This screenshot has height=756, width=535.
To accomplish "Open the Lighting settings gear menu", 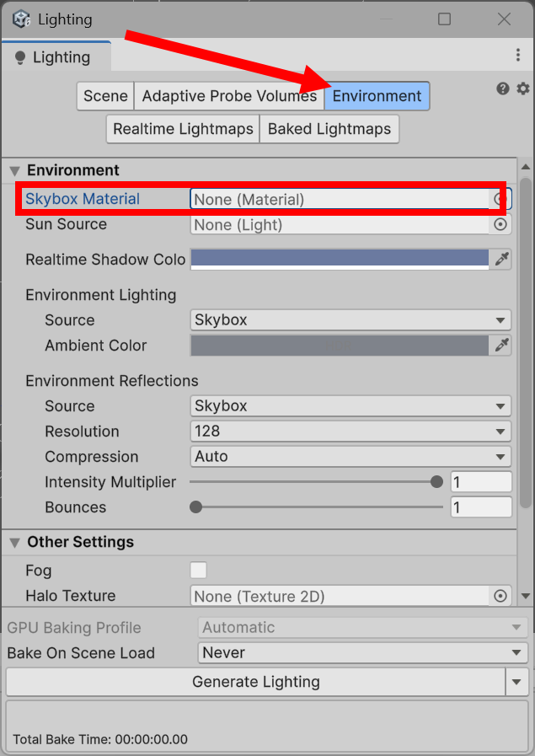I will [523, 88].
